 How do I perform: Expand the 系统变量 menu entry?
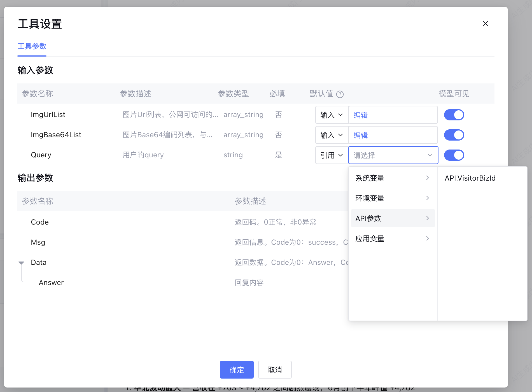tap(393, 178)
